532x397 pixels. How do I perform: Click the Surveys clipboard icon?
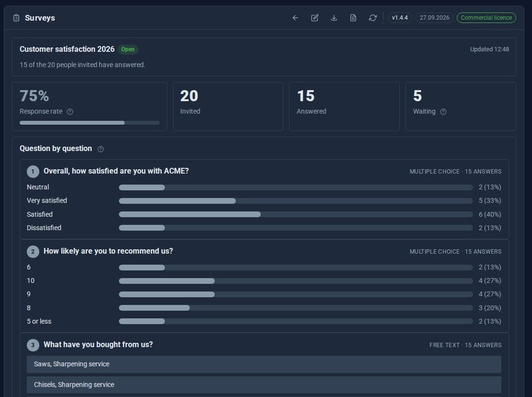16,18
